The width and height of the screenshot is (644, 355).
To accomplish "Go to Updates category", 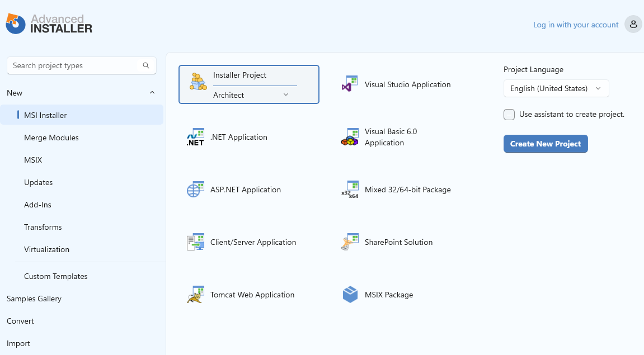I will point(38,183).
